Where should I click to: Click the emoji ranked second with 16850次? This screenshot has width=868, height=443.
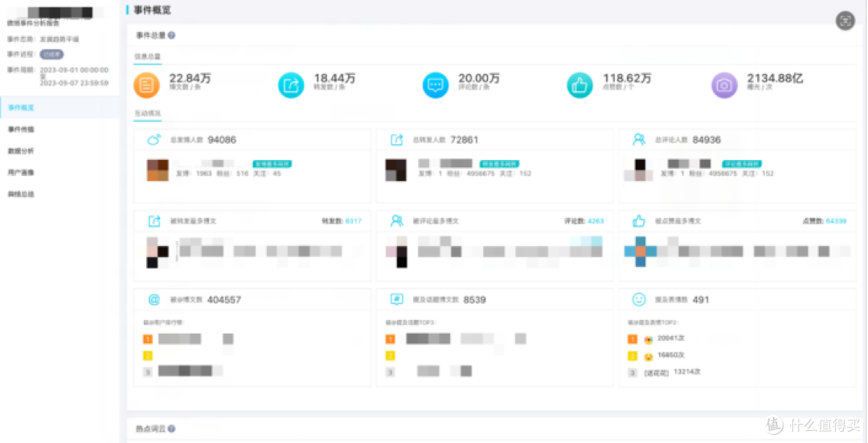point(649,356)
